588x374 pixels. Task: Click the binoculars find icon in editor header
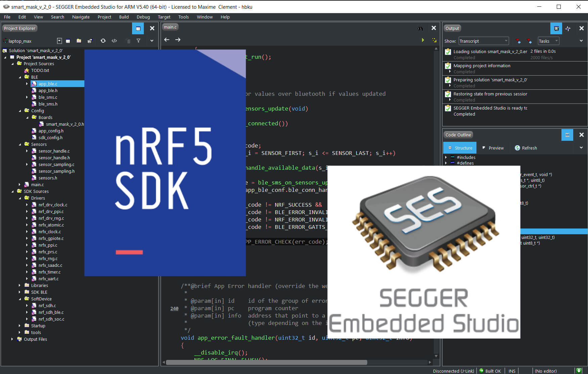[x=420, y=29]
